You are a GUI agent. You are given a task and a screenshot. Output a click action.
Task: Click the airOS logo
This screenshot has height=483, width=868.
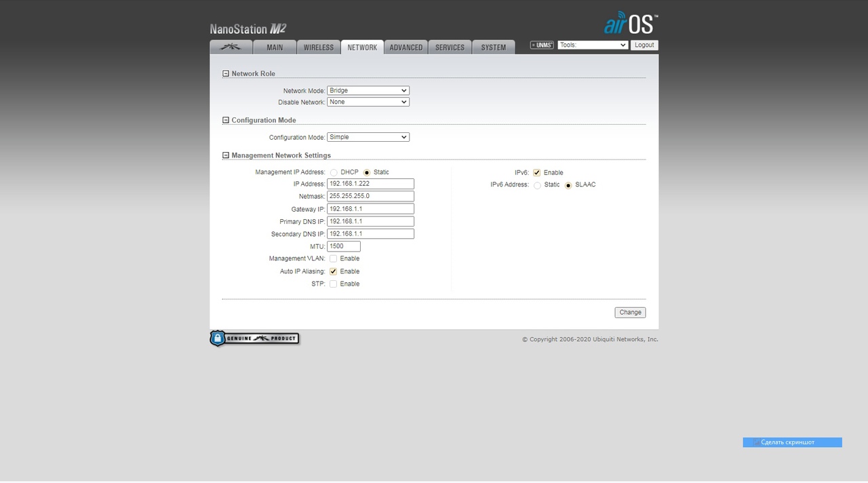[x=630, y=24]
